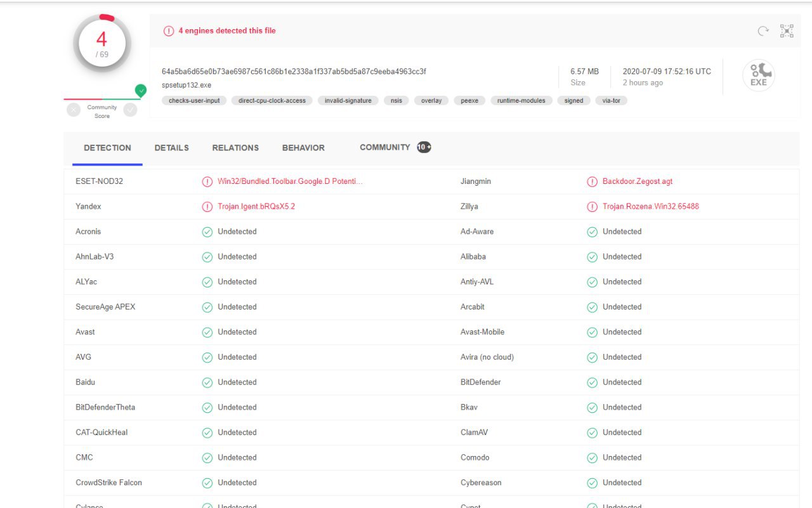Screen dimensions: 812x508
Task: Switch to the RELATIONS tab
Action: coord(235,148)
